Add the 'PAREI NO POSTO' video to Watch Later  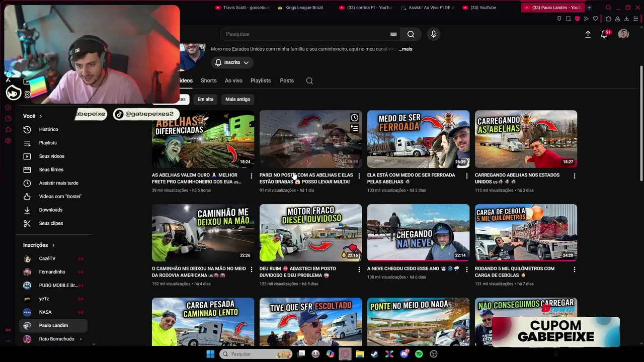pyautogui.click(x=355, y=118)
